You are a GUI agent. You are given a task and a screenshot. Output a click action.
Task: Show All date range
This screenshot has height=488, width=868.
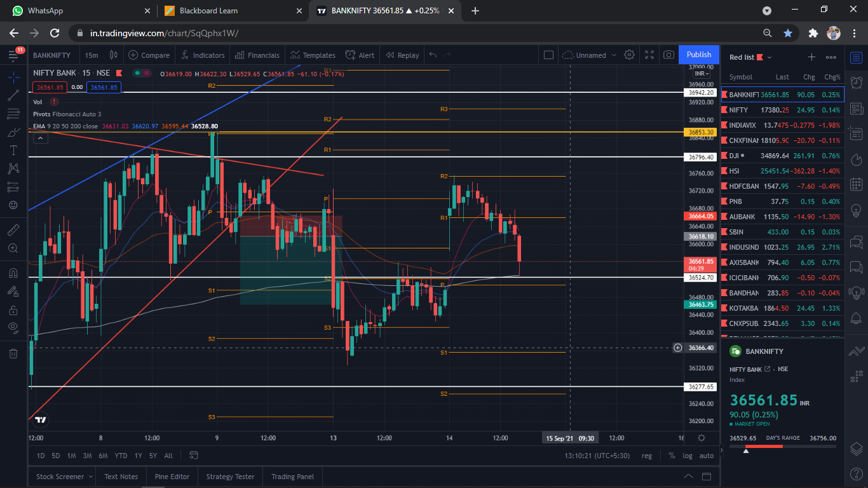click(168, 456)
